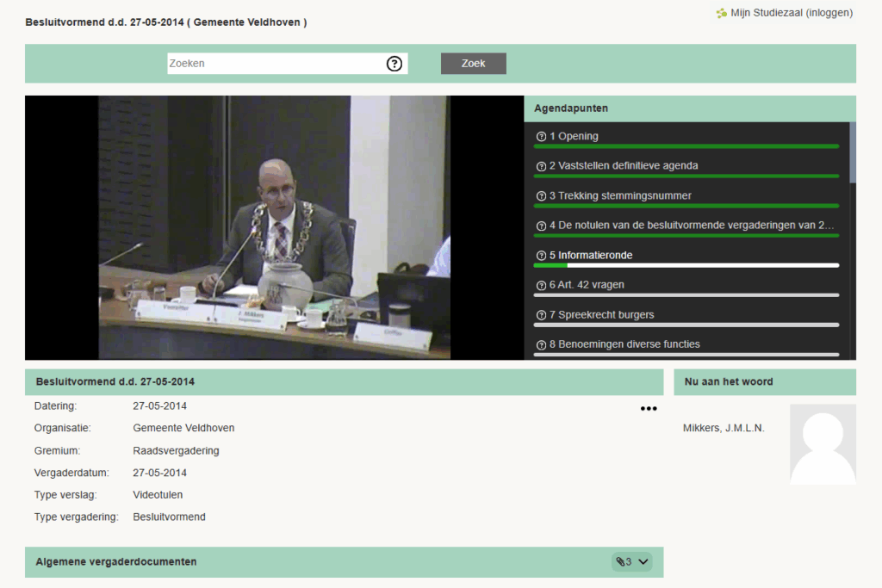The width and height of the screenshot is (882, 588).
Task: Open Mijn Studiezaal (inloggen) link
Action: tap(791, 13)
